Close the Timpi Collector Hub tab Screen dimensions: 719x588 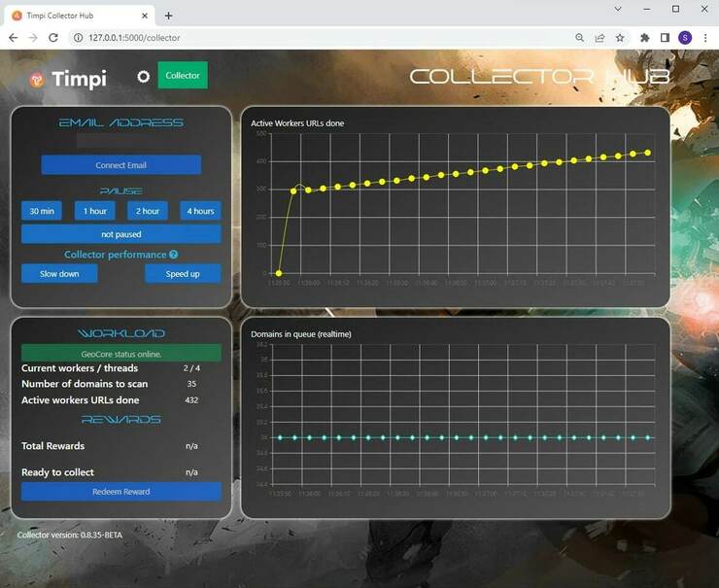(x=145, y=16)
